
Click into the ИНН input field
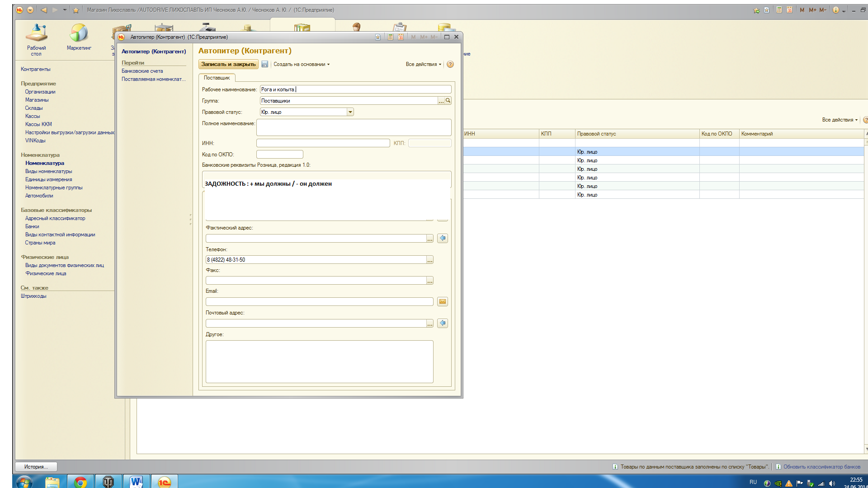click(323, 143)
